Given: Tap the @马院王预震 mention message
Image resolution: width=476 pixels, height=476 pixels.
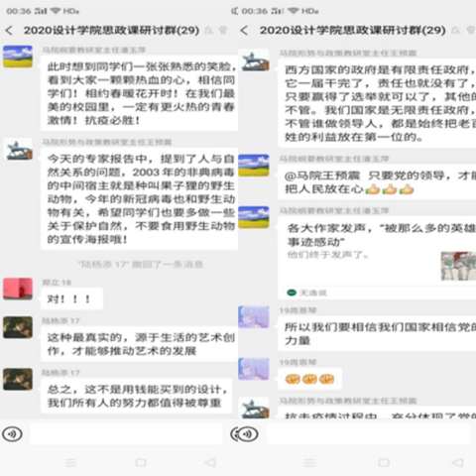Looking at the screenshot, I should coord(377,182).
